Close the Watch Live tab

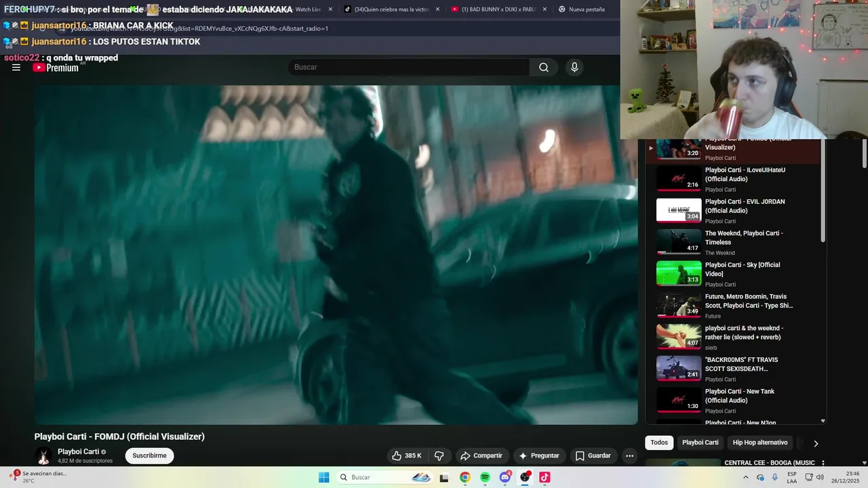[x=330, y=9]
